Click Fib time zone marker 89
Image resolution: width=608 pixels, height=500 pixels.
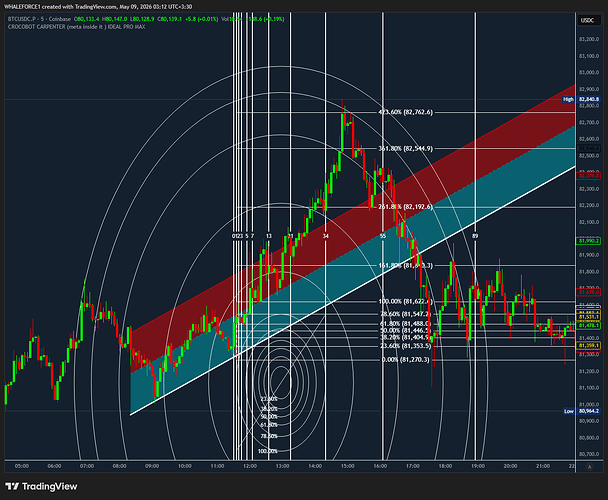coord(475,236)
